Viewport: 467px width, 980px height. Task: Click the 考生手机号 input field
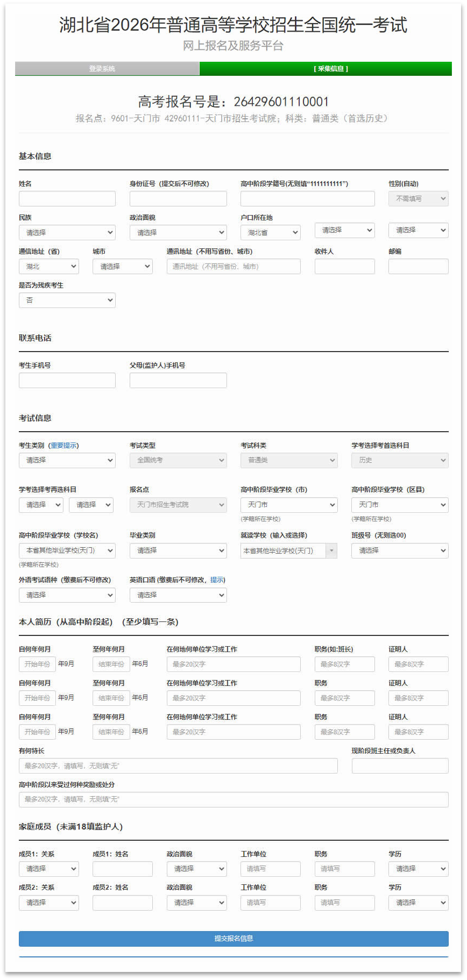(67, 381)
